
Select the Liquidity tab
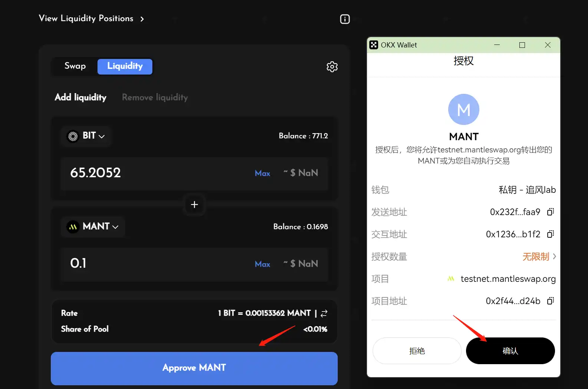[125, 66]
